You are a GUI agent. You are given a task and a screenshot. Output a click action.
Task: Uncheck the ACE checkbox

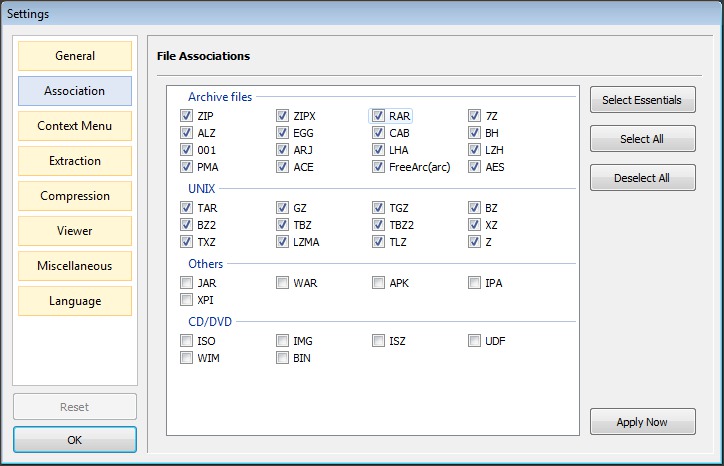coord(283,167)
